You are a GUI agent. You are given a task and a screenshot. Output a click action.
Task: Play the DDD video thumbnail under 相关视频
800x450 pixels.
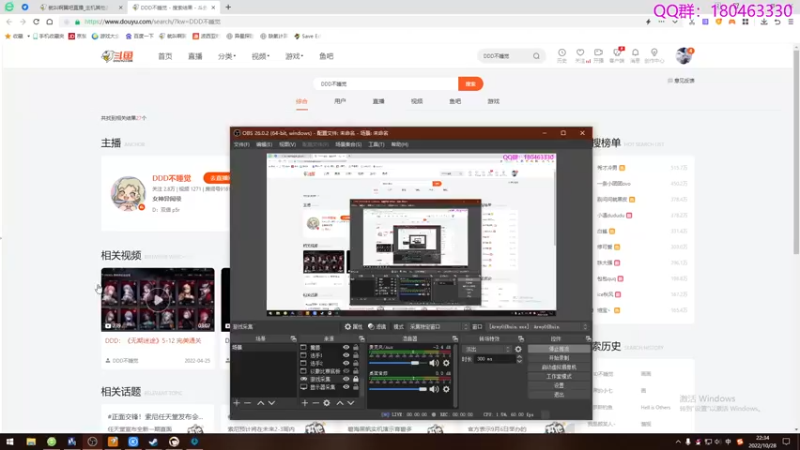click(158, 299)
